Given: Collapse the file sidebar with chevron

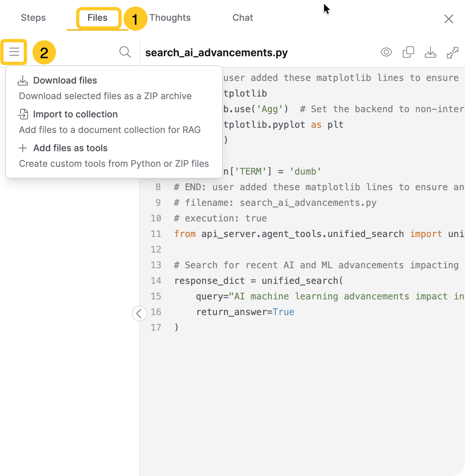Looking at the screenshot, I should pos(139,313).
